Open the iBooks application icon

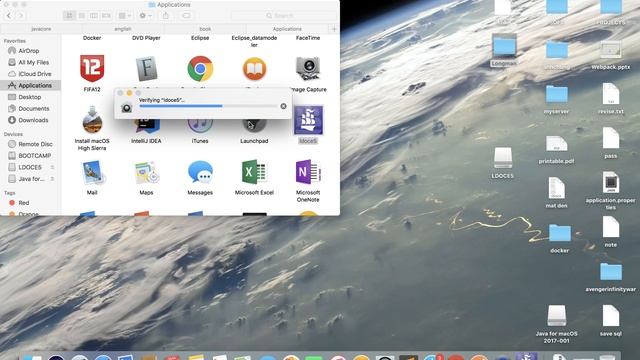[x=254, y=69]
